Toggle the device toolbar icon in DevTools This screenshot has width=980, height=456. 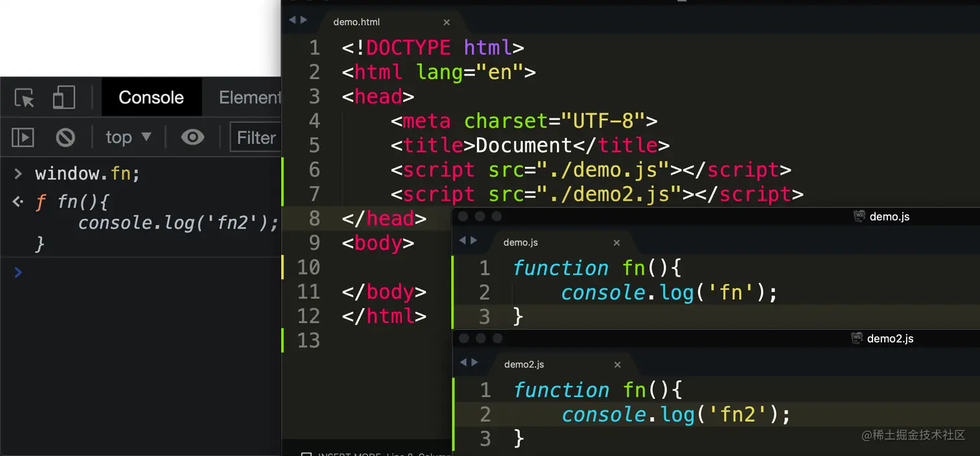click(64, 98)
